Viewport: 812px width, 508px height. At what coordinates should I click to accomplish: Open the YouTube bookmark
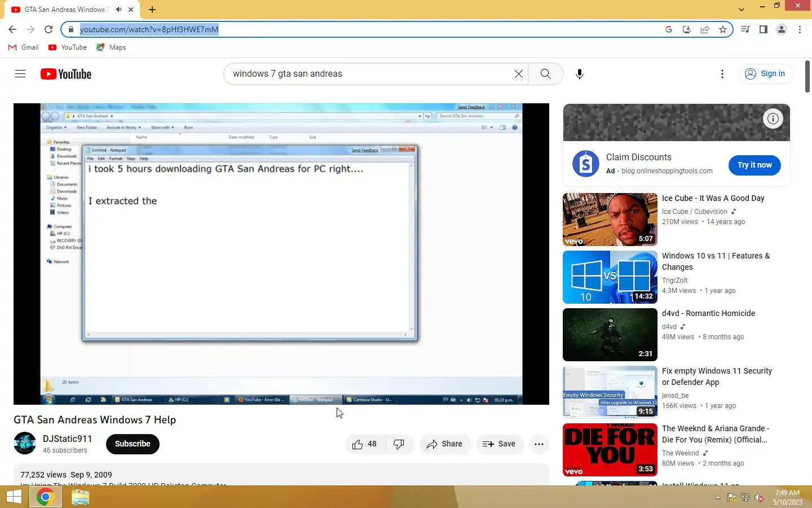click(x=68, y=47)
